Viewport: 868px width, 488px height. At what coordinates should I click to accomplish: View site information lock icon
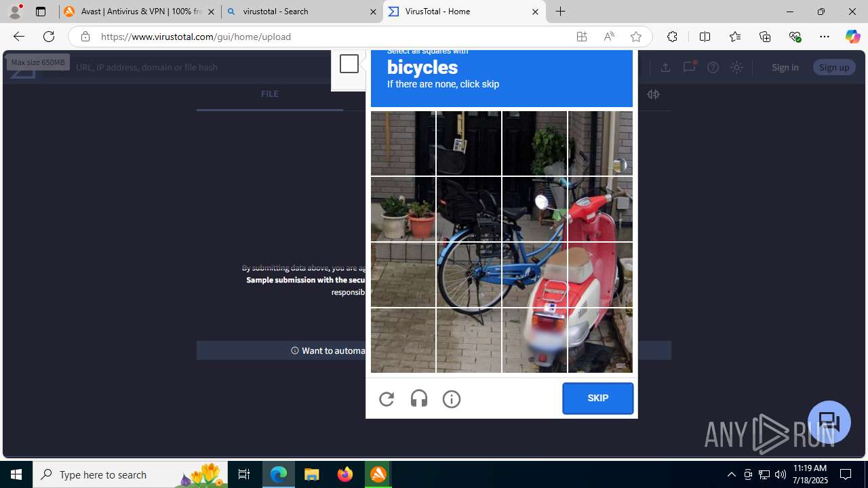(x=85, y=37)
